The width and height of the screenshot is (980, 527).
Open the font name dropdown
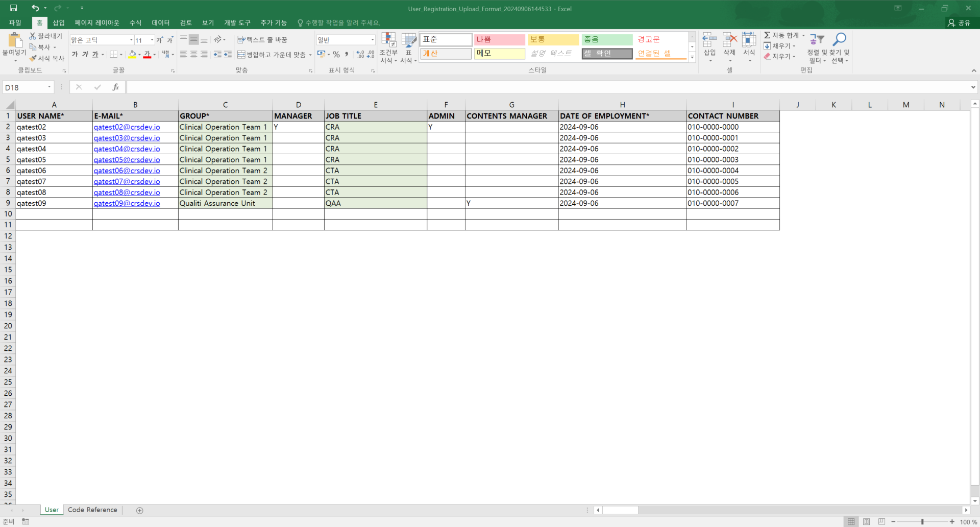click(x=131, y=40)
